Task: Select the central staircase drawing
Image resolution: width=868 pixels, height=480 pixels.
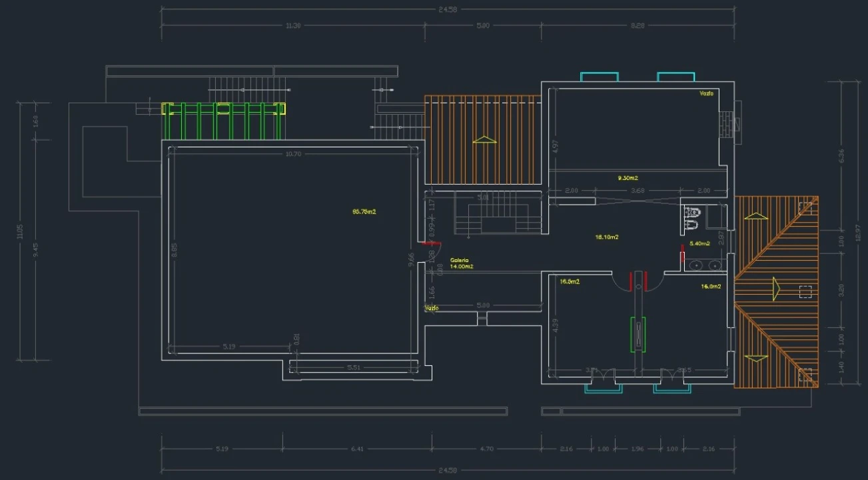Action: [498, 213]
